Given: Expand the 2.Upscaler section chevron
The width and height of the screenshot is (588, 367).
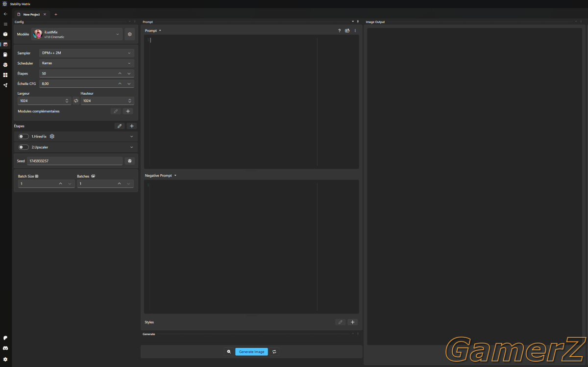Looking at the screenshot, I should tap(132, 147).
